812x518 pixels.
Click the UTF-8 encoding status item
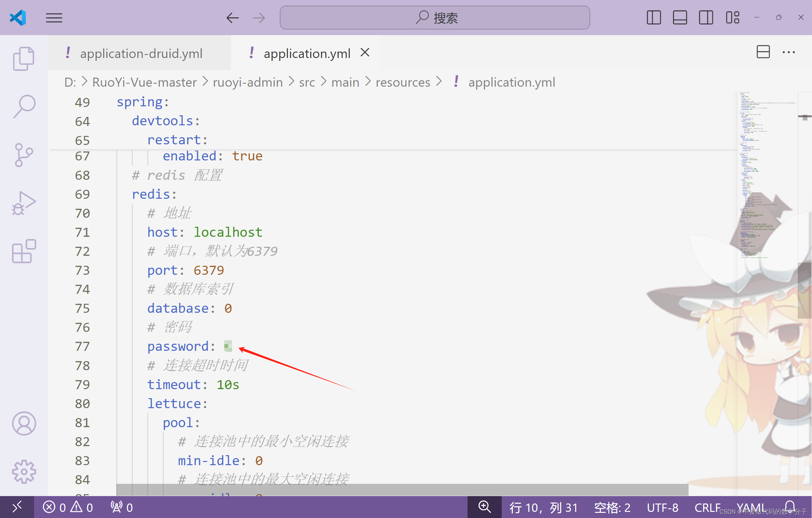coord(662,507)
